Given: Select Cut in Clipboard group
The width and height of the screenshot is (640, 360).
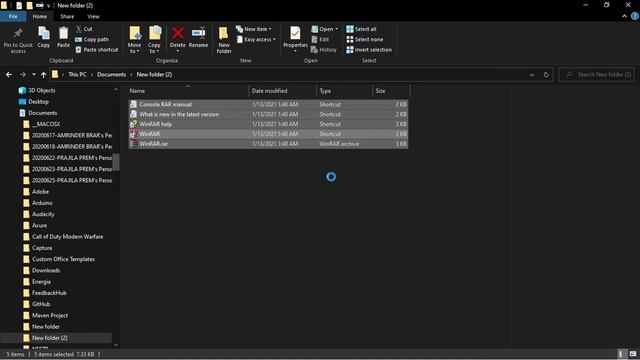Looking at the screenshot, I should 84,29.
